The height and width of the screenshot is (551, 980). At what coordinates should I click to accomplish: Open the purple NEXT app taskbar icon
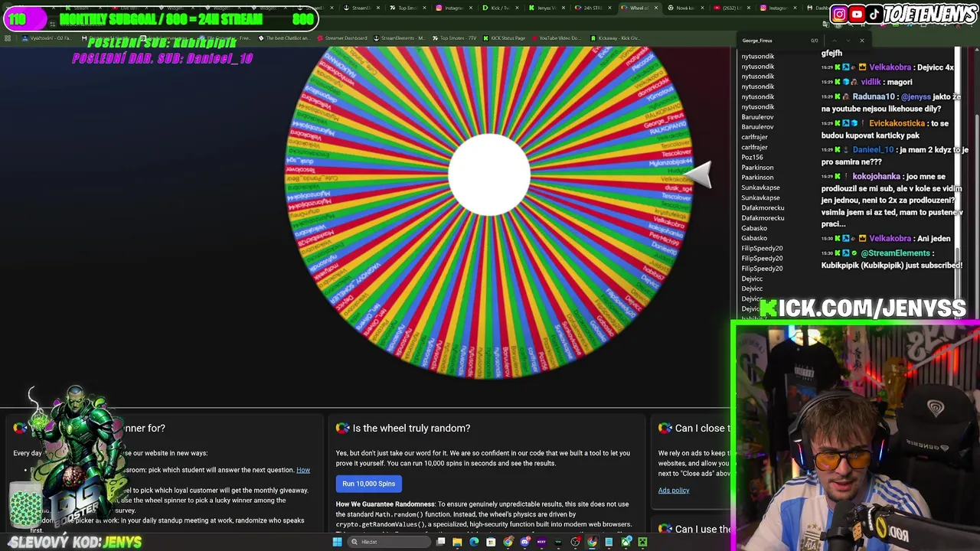point(541,542)
